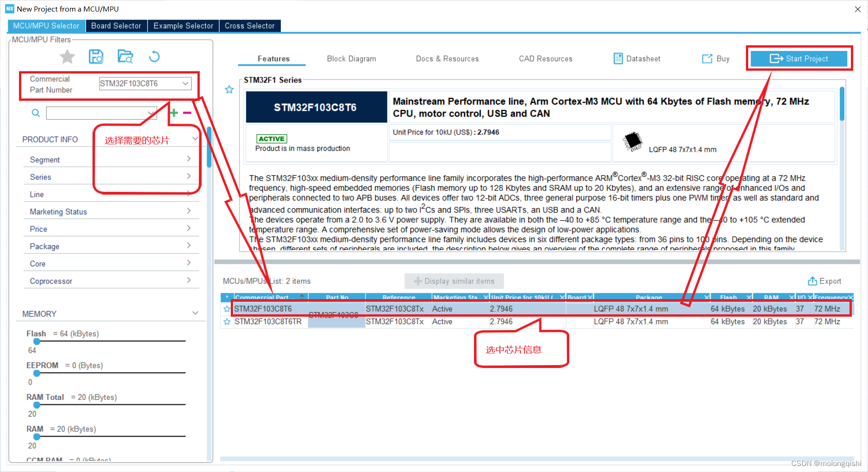Image resolution: width=868 pixels, height=472 pixels.
Task: Expand the Series filter
Action: (x=189, y=176)
